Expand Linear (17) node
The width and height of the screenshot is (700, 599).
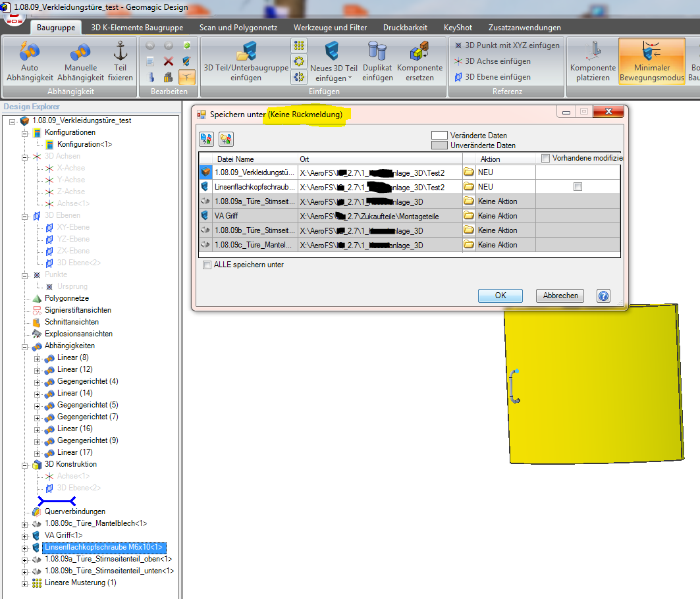pyautogui.click(x=38, y=453)
